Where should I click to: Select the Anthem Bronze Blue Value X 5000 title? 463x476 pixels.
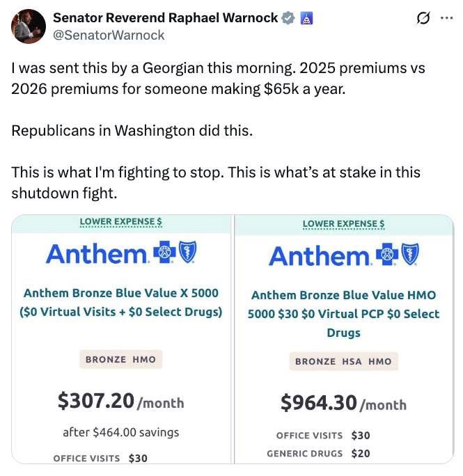[x=121, y=302]
